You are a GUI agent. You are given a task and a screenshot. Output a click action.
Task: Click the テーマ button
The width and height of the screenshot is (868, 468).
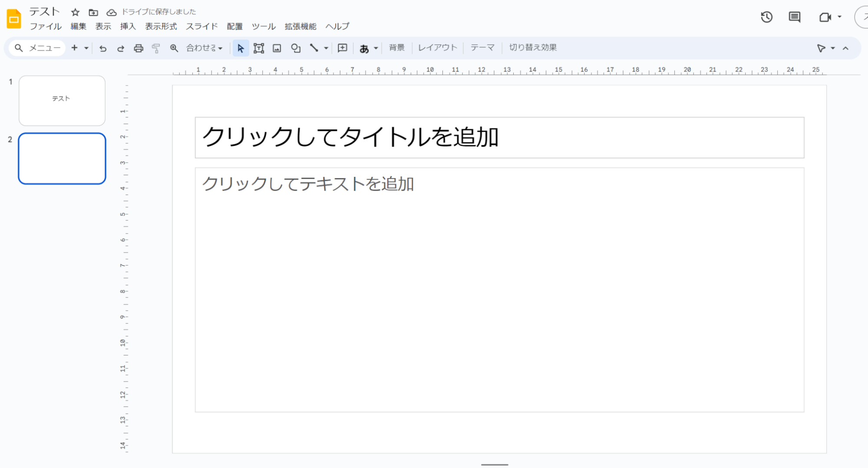pyautogui.click(x=482, y=48)
